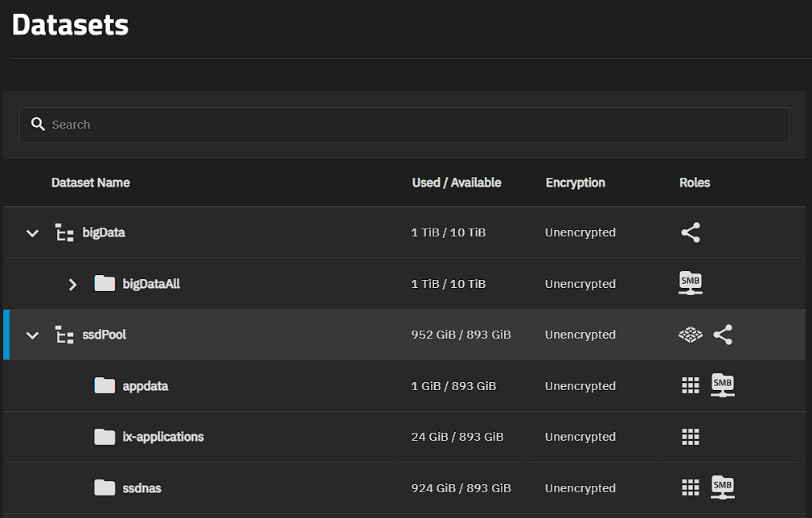Click the apps grid icon for ix-applications

click(691, 437)
